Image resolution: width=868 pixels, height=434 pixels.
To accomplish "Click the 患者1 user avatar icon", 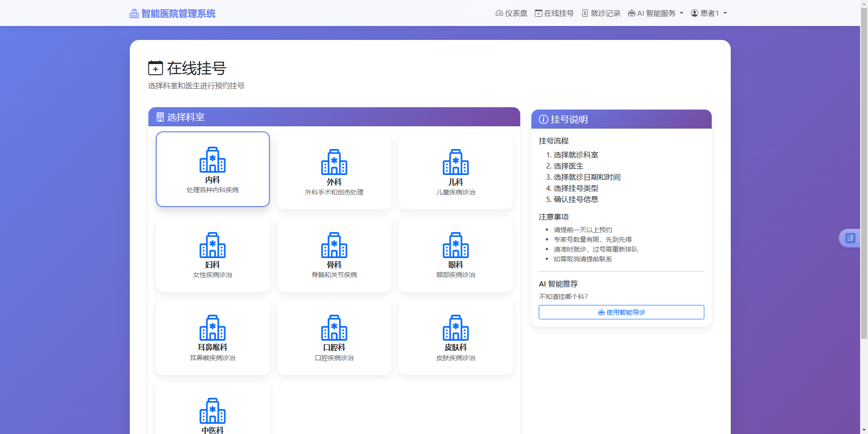I will pyautogui.click(x=694, y=13).
